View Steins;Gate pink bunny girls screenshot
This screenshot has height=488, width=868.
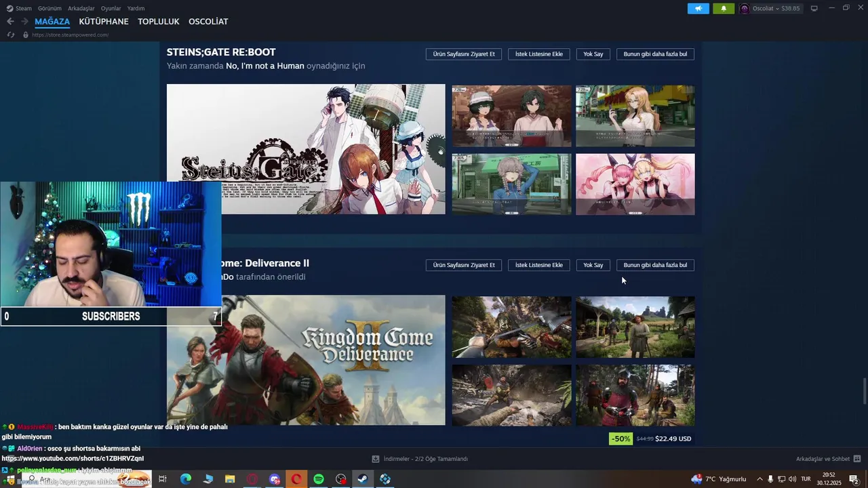point(635,184)
